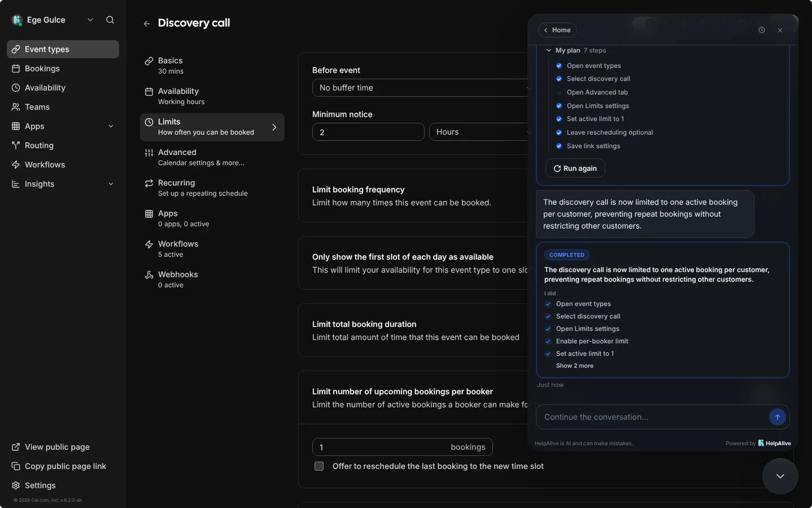Switch to the Basics tab
The height and width of the screenshot is (508, 812).
point(212,65)
